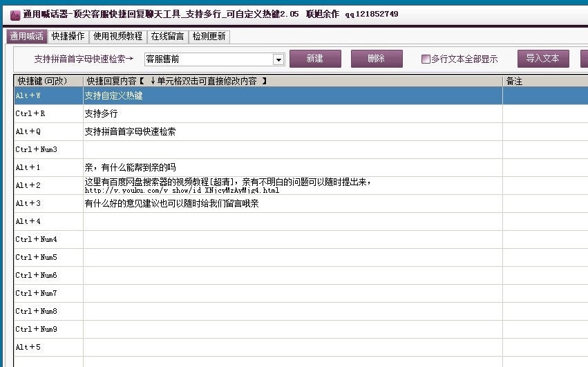
Task: Click the 支持拼音首字母快速检索 reply cell
Action: (x=292, y=132)
